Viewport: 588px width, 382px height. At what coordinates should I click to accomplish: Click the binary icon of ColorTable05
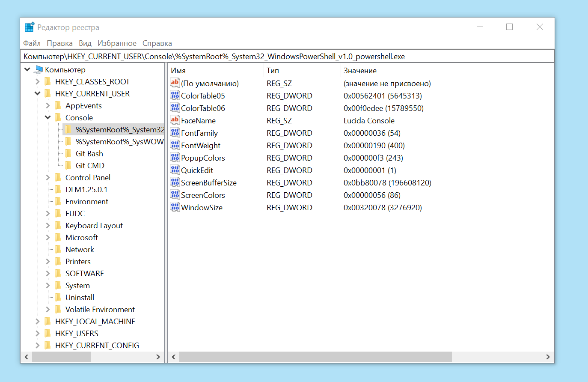tap(175, 95)
